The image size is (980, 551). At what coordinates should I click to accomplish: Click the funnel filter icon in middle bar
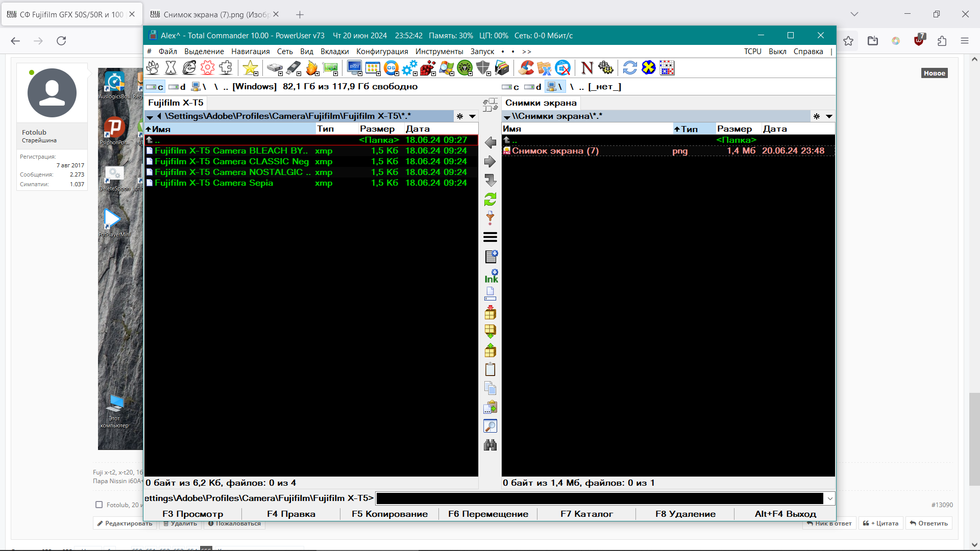coord(490,218)
